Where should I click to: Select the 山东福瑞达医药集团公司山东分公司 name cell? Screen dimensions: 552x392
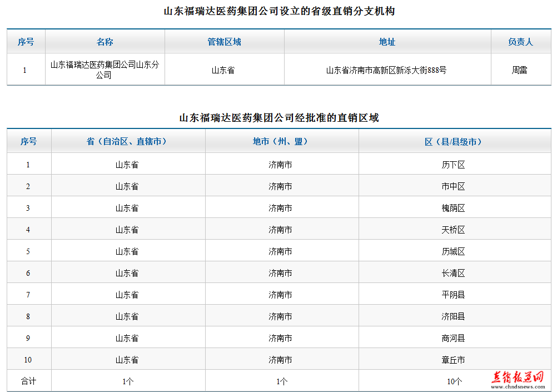(x=105, y=70)
